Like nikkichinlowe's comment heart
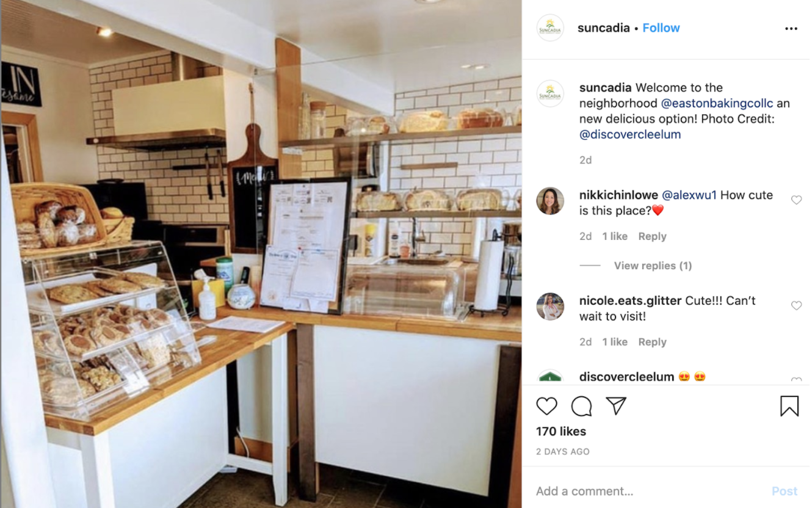 796,200
